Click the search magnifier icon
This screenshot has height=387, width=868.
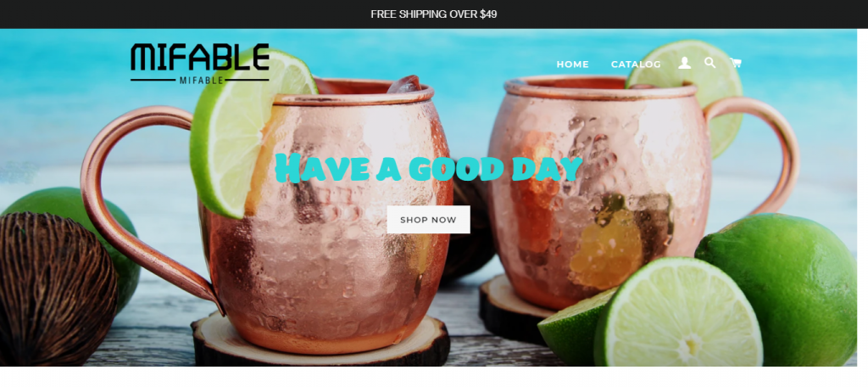click(x=709, y=63)
